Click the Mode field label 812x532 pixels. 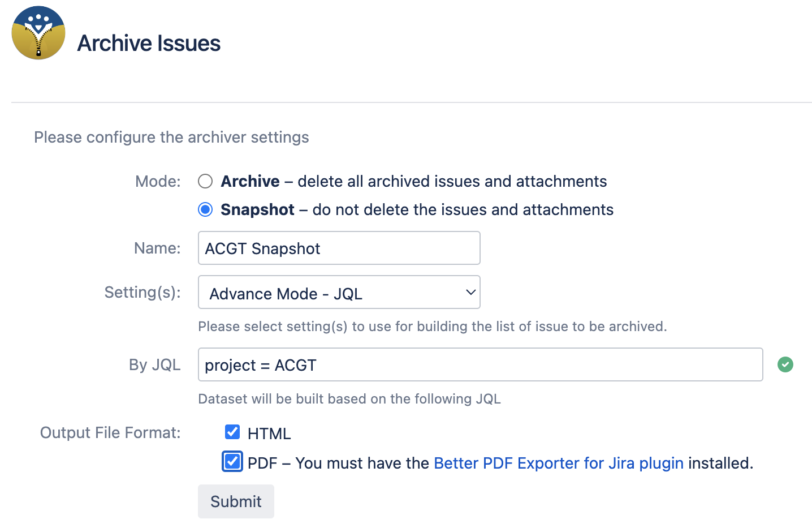pyautogui.click(x=157, y=181)
